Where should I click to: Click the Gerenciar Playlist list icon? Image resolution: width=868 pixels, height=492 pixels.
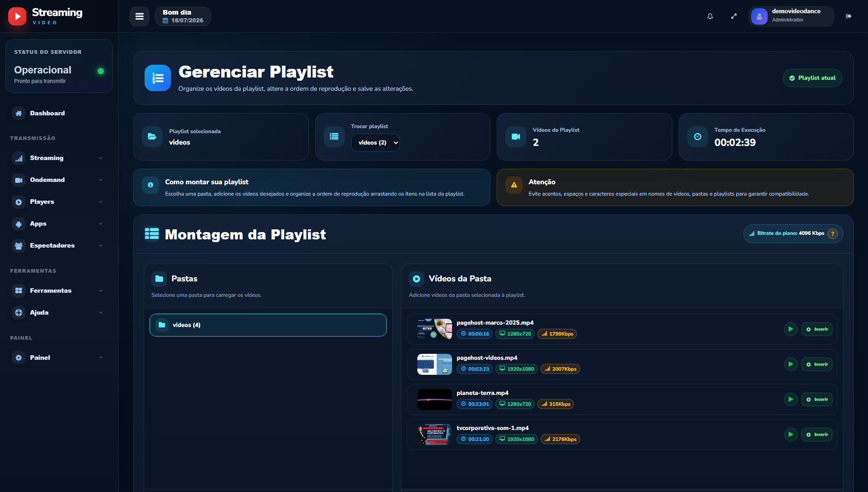pyautogui.click(x=158, y=78)
